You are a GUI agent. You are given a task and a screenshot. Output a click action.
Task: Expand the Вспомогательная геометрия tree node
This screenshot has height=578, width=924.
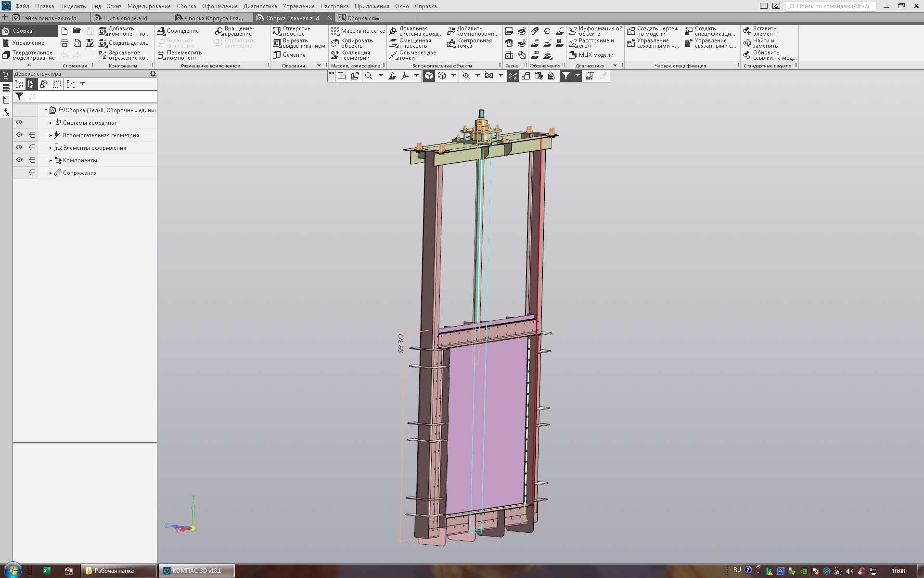coord(51,135)
